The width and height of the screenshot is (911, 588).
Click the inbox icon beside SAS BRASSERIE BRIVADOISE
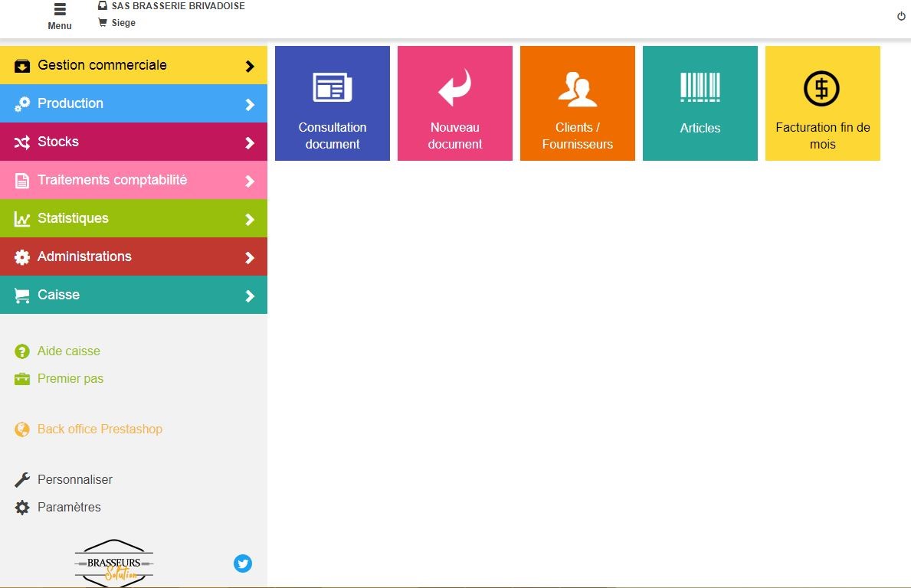coord(103,6)
